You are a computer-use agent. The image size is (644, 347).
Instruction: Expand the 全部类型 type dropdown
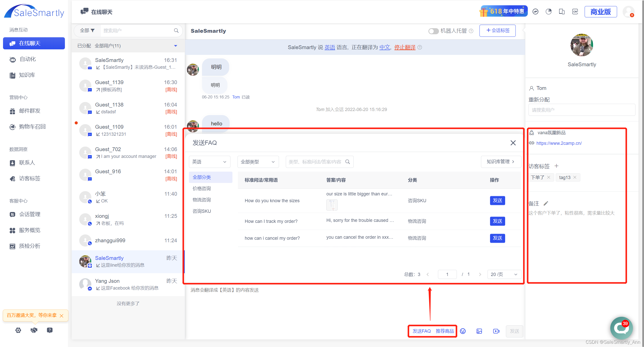[x=258, y=162]
